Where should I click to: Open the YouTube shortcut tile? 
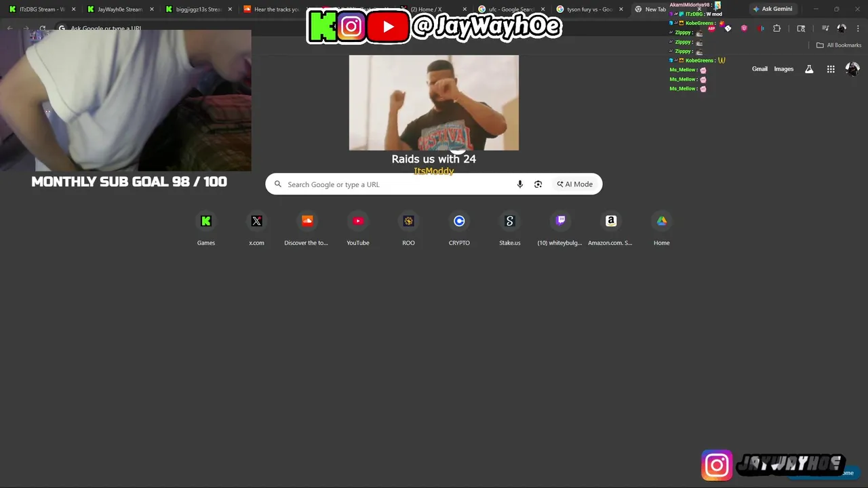pyautogui.click(x=358, y=229)
